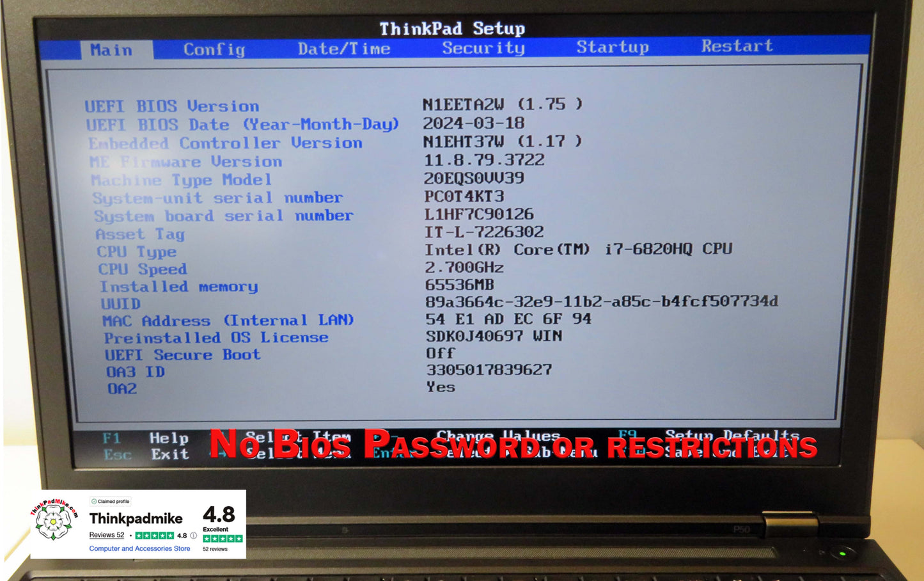Click BIOS version value N1EETA2W (1.75)

pyautogui.click(x=503, y=104)
